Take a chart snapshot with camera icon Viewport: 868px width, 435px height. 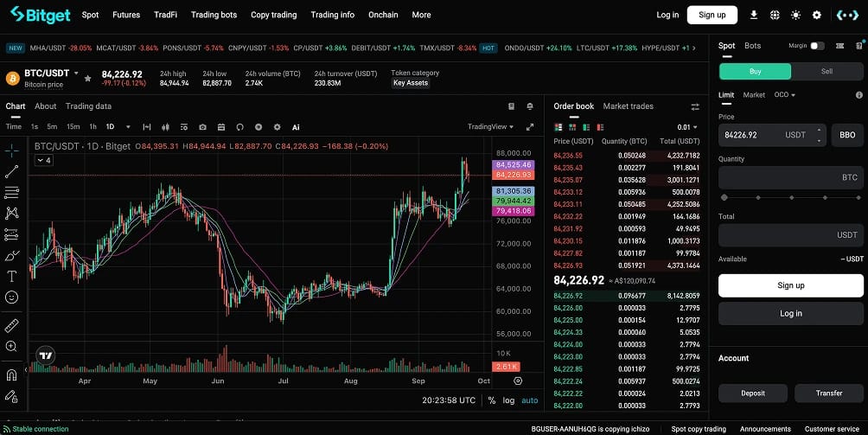[x=202, y=127]
